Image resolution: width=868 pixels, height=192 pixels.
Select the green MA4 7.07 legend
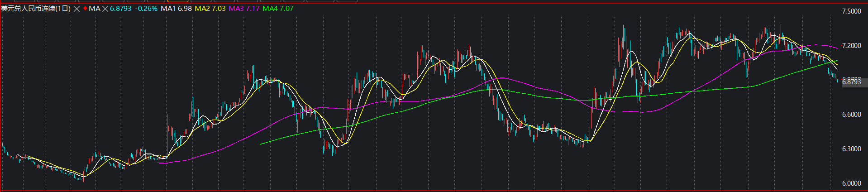tap(278, 9)
